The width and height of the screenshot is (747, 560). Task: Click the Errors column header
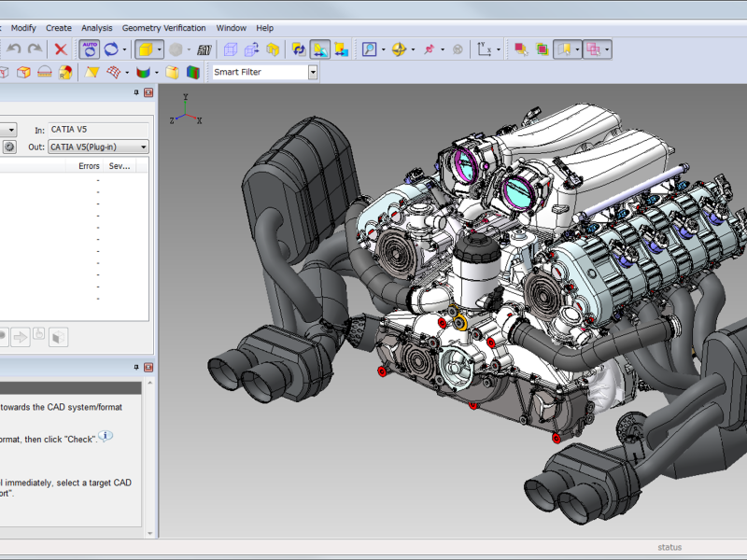[89, 165]
